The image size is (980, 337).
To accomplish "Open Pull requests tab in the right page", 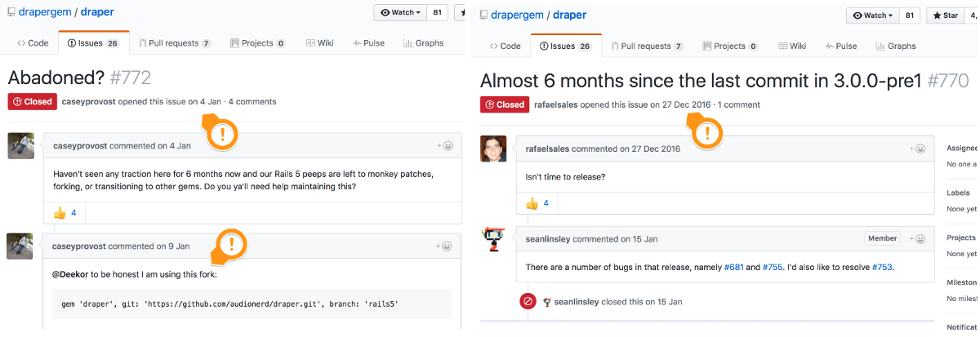I will (x=647, y=46).
